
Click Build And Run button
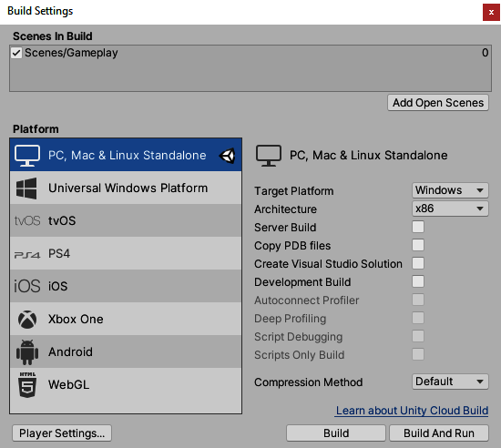click(439, 433)
